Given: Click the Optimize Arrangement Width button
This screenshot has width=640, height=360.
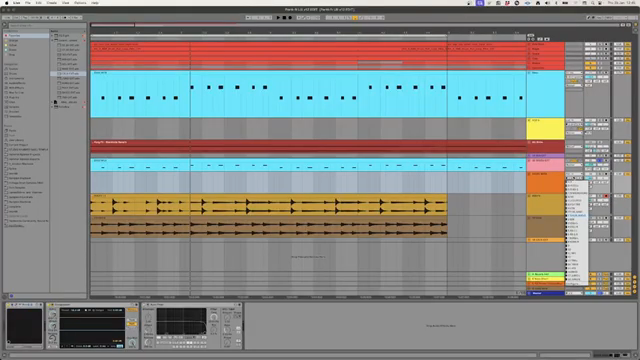Looking at the screenshot, I should tap(629, 25).
